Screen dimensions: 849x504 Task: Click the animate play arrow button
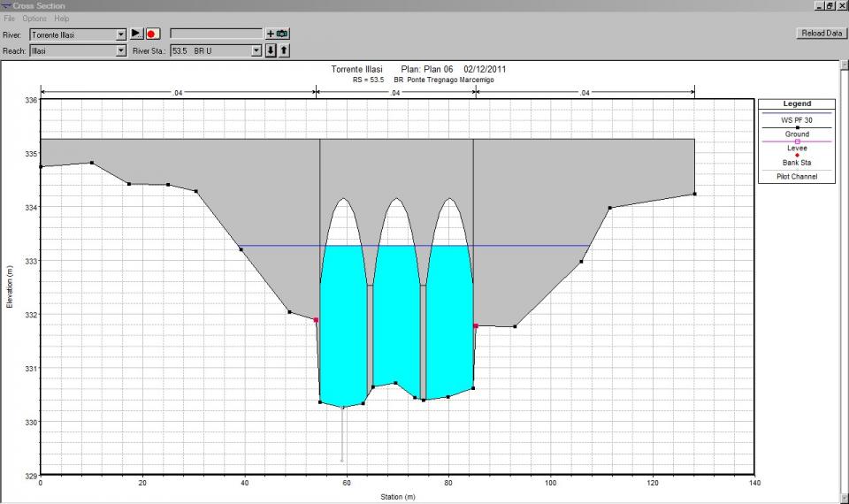point(136,34)
